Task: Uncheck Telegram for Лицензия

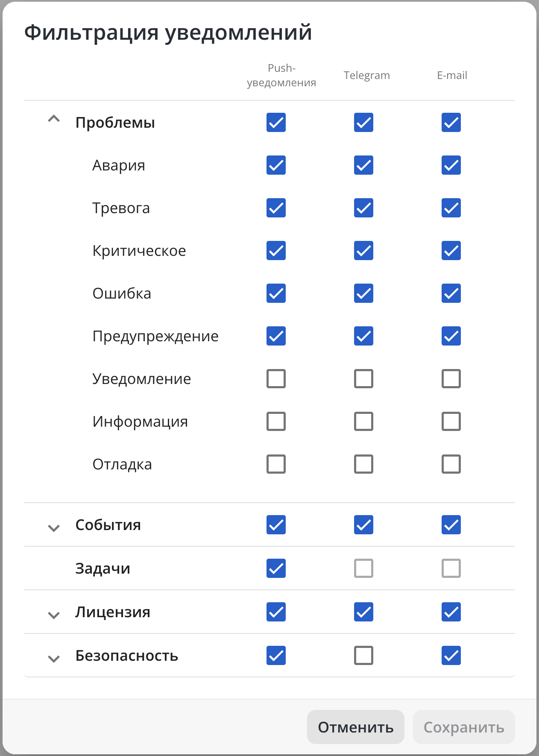Action: pyautogui.click(x=363, y=612)
